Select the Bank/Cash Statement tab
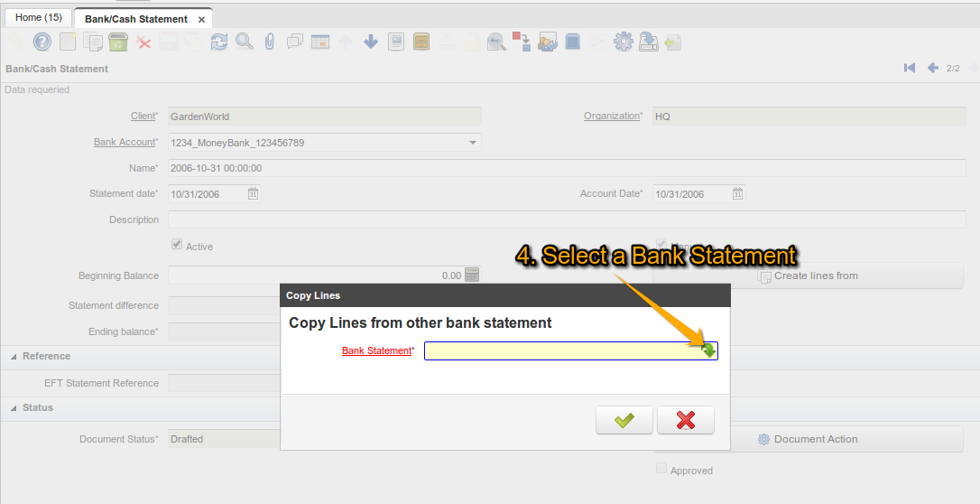The height and width of the screenshot is (504, 980). 136,19
